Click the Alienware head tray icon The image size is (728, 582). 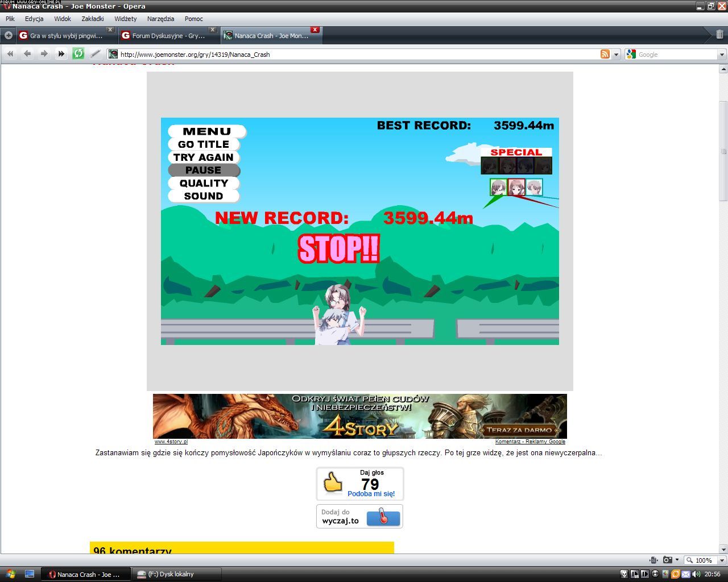[x=624, y=574]
